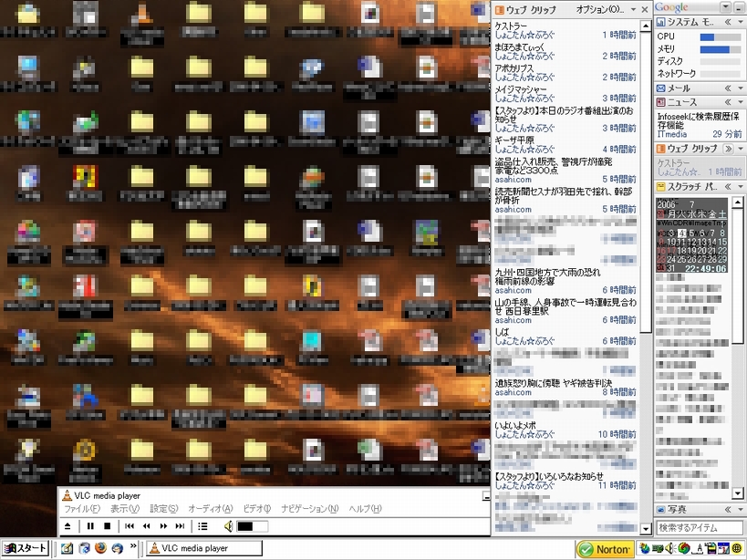The width and height of the screenshot is (747, 560).
Task: Click the memory chip tray icon
Action: click(659, 549)
